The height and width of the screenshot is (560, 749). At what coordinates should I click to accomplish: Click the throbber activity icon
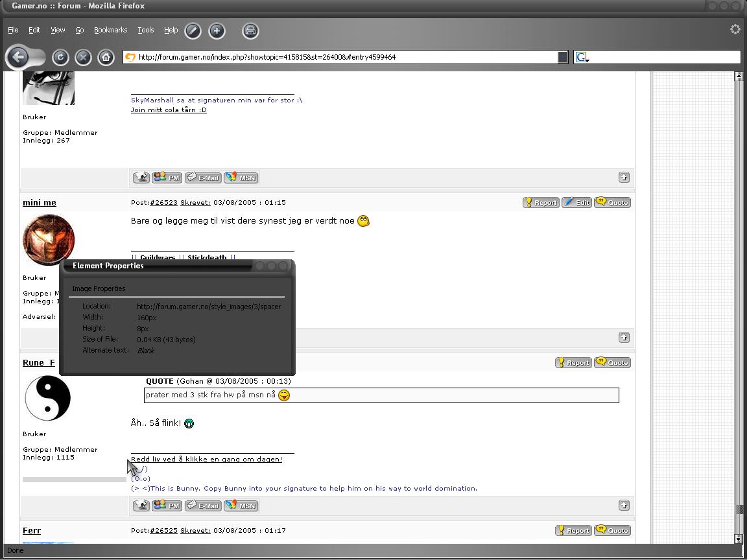tap(735, 30)
